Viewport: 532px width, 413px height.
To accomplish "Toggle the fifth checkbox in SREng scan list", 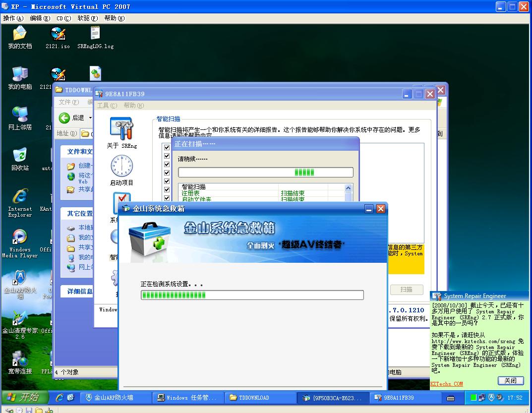I will (x=167, y=181).
